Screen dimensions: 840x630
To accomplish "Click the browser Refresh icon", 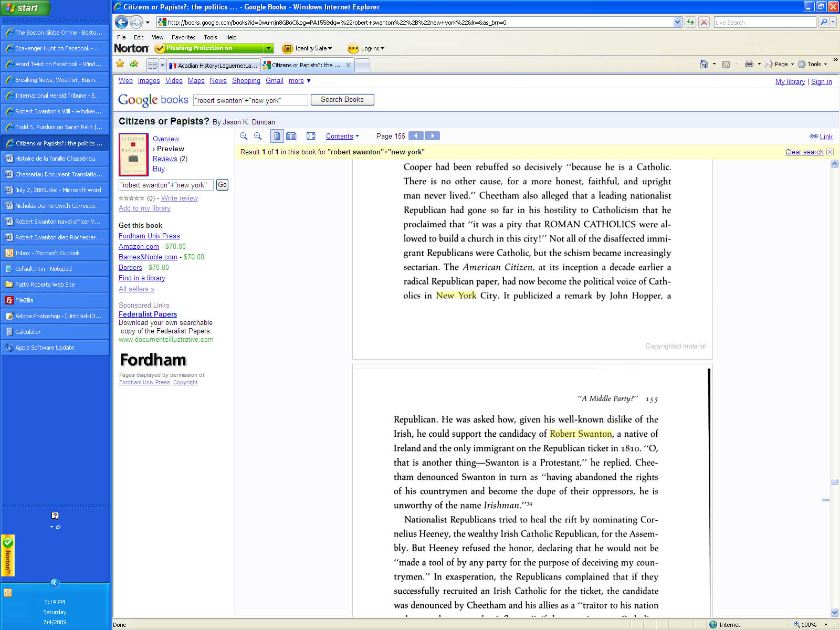I will [x=690, y=22].
